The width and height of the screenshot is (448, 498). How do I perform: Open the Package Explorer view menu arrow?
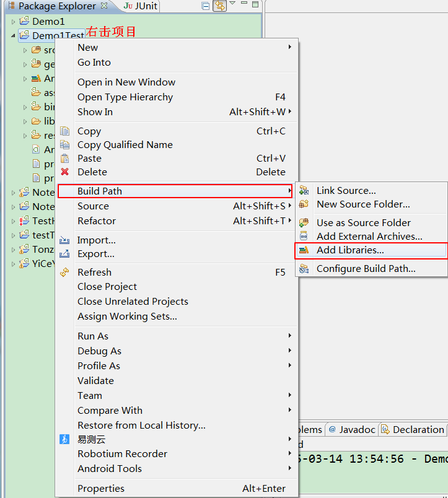233,5
